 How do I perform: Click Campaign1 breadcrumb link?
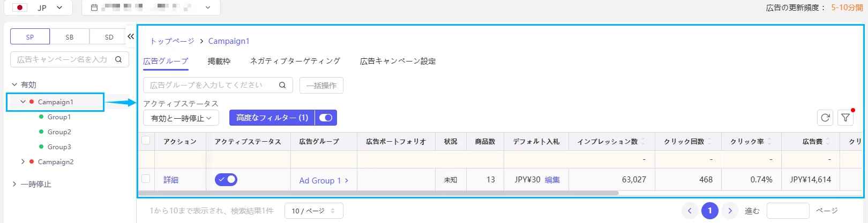coord(229,41)
